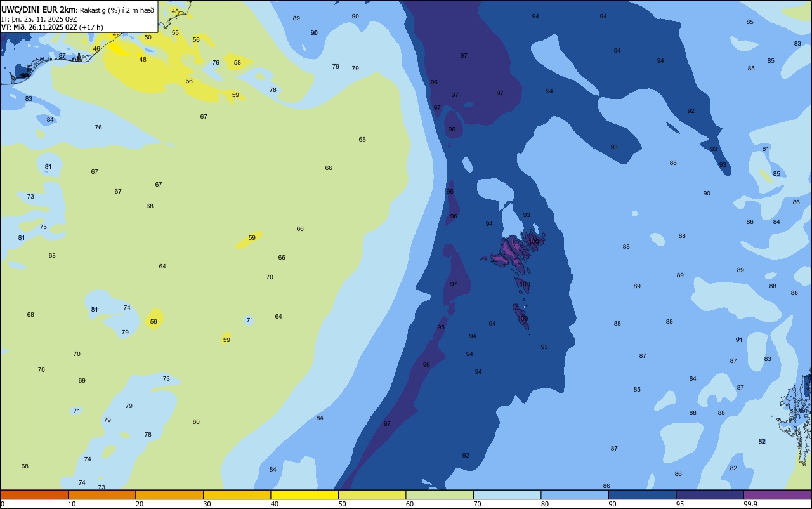
Task: Select the indigo 95–99.9 legend swatch
Action: click(x=710, y=494)
